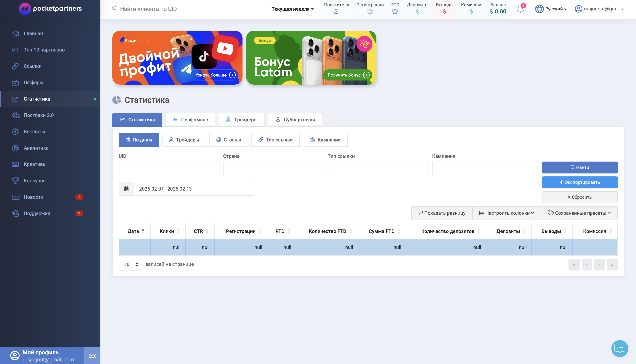
Task: Open the rusjogout account dropdown
Action: 599,9
